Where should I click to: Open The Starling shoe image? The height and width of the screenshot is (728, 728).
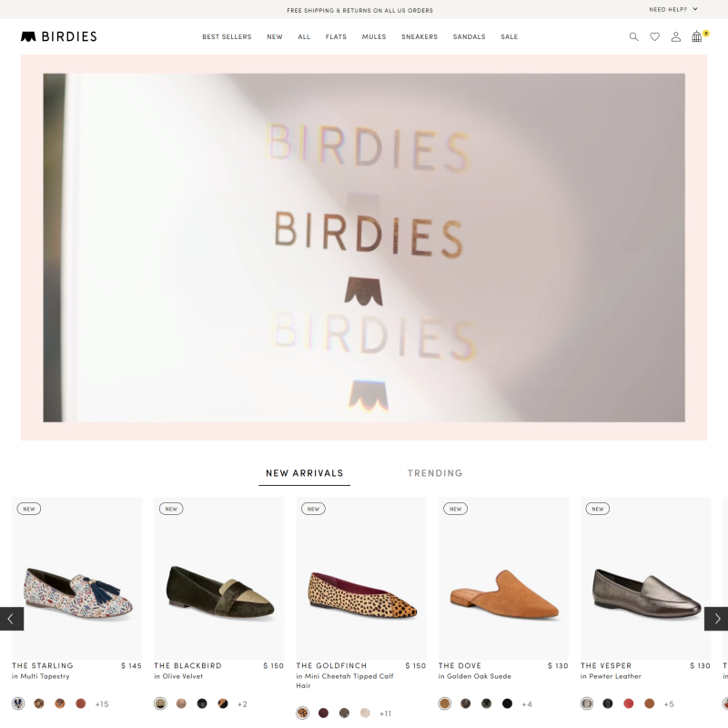coord(77,579)
